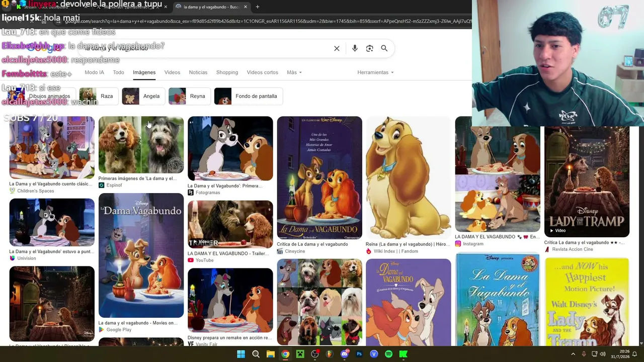Switch to the Modo IA tab
Image resolution: width=644 pixels, height=362 pixels.
pyautogui.click(x=94, y=72)
